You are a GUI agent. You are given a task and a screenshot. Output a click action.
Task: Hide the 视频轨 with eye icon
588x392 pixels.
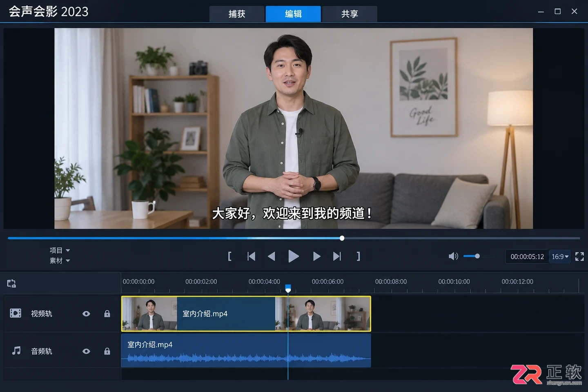pyautogui.click(x=86, y=314)
